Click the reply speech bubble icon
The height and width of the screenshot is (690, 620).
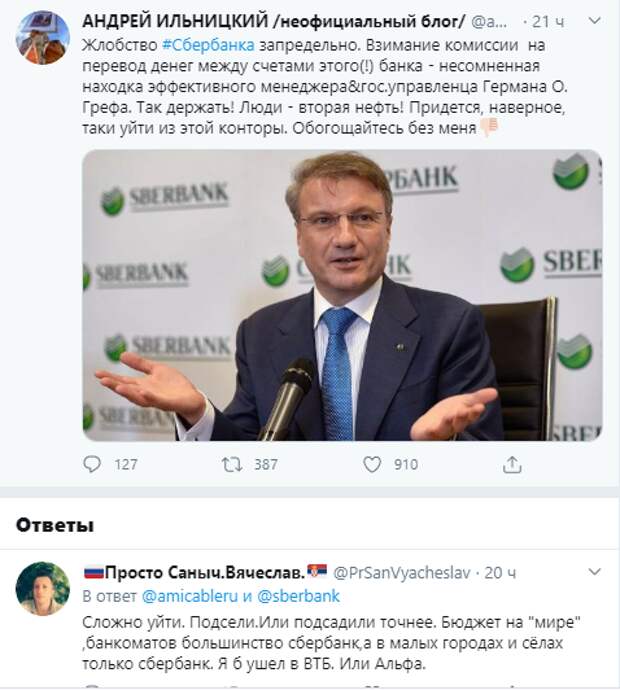pyautogui.click(x=92, y=464)
